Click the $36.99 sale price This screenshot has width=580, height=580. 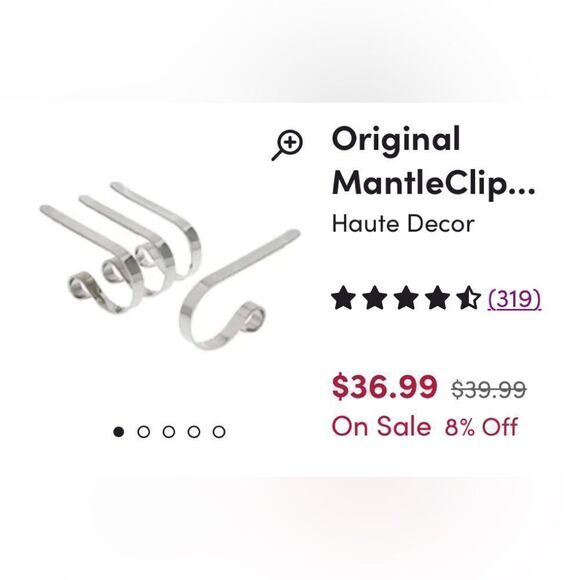click(385, 387)
